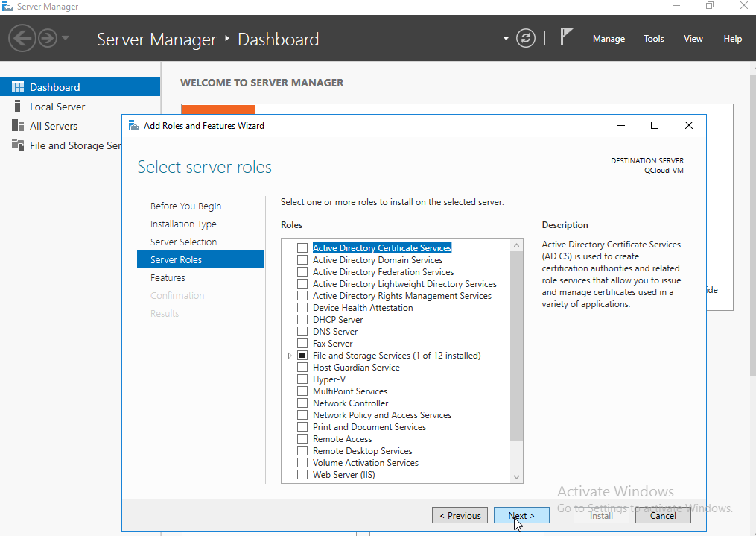Check the Web Server (IIS) role
This screenshot has height=536, width=756.
click(302, 475)
